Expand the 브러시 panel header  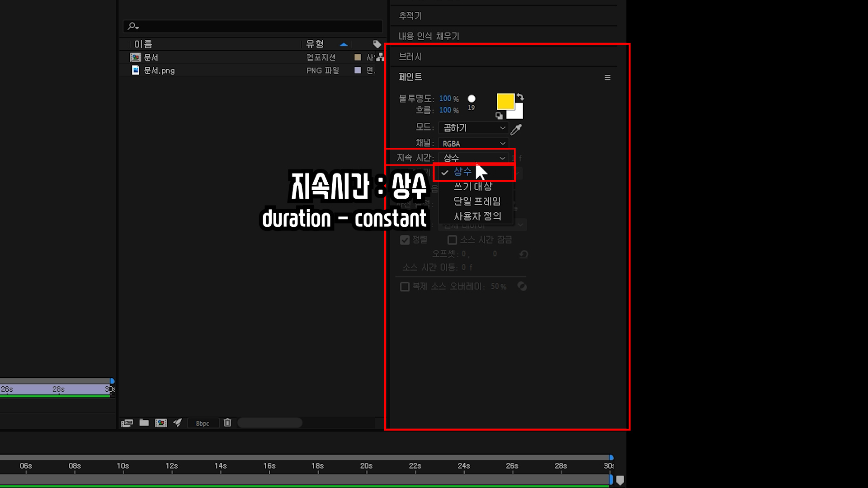(x=410, y=56)
